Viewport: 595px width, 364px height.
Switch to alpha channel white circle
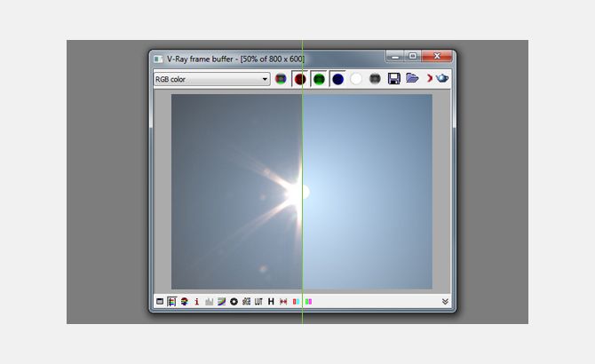(356, 79)
